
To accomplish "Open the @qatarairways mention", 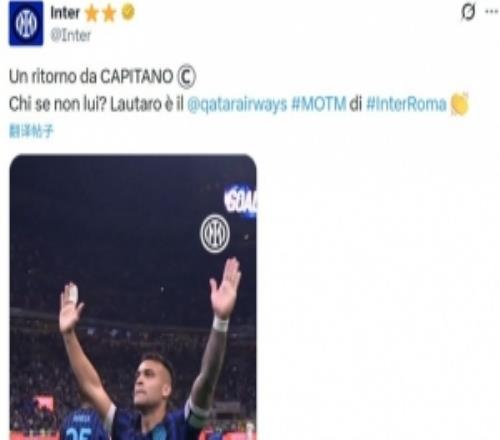I will (x=237, y=104).
